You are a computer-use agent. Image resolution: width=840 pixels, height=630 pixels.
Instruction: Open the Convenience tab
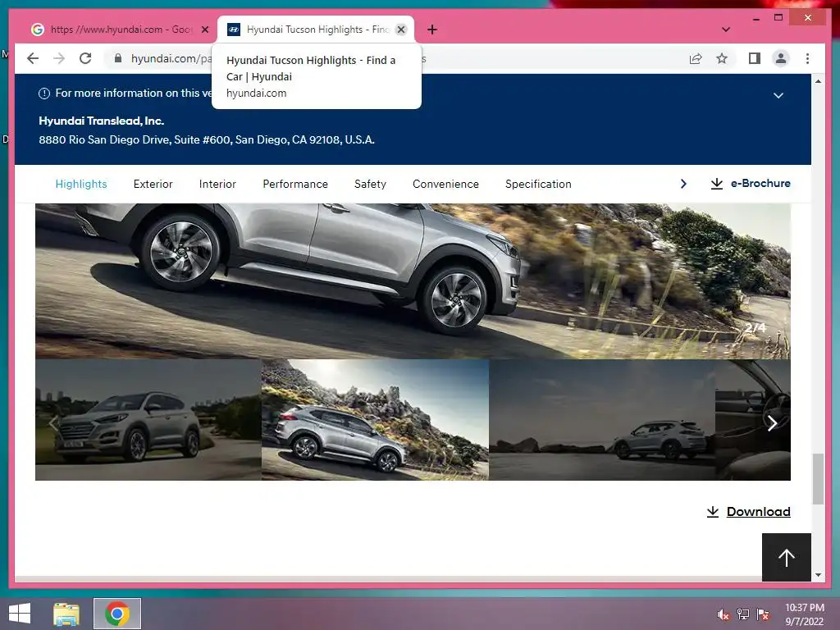445,184
